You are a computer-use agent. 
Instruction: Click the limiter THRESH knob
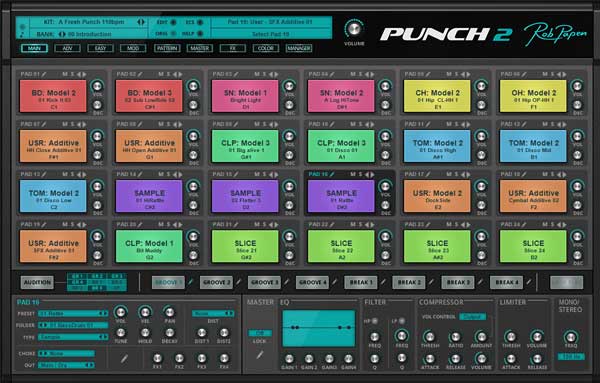click(511, 337)
